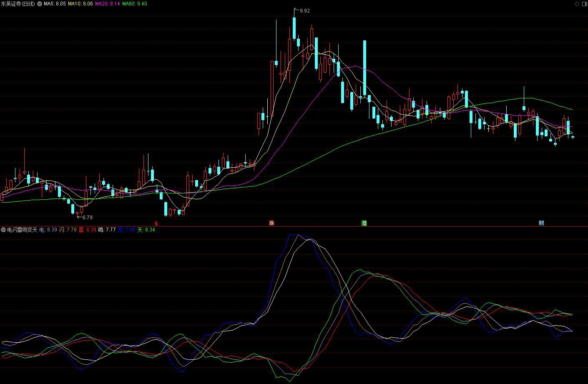Click the blue 变: 7.86 indicator value
Viewport: 588px width, 384px height.
(126, 230)
